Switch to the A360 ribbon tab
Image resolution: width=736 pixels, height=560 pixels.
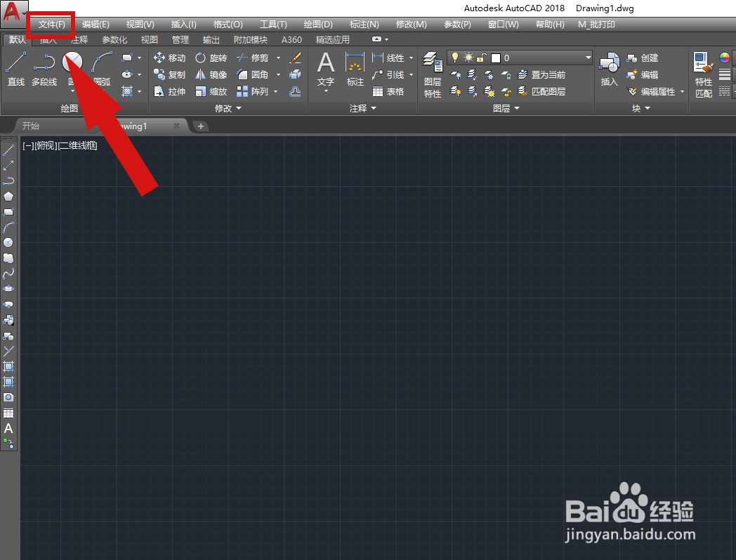pos(291,40)
